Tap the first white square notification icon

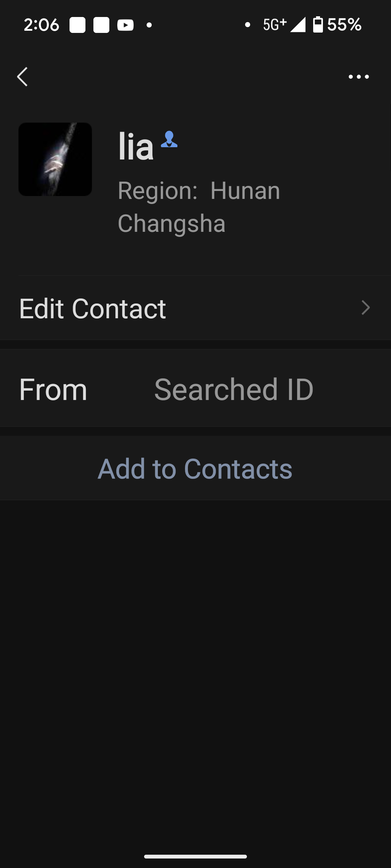pos(77,25)
